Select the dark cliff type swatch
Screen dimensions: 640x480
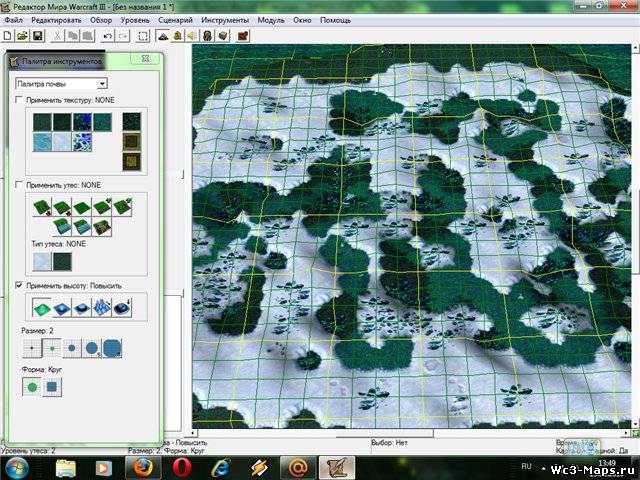tap(62, 259)
